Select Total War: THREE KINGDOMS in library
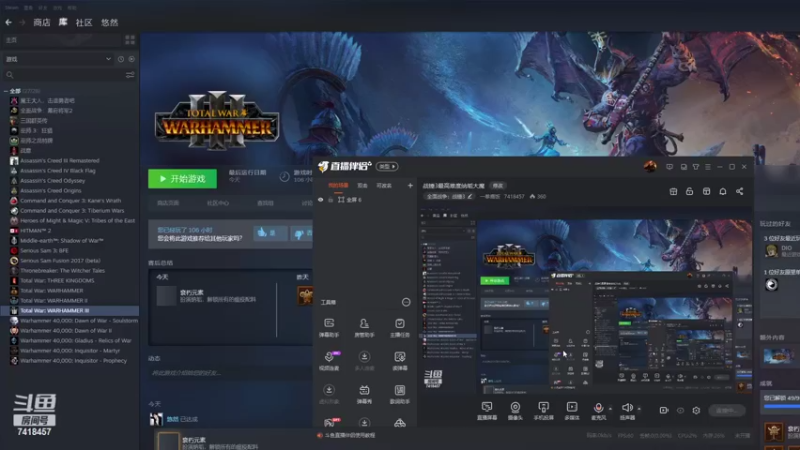 click(57, 281)
